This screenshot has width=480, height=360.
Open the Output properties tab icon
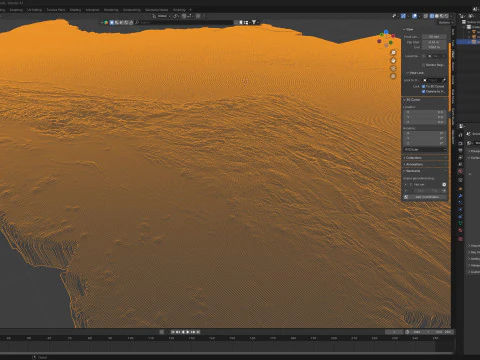(460, 150)
